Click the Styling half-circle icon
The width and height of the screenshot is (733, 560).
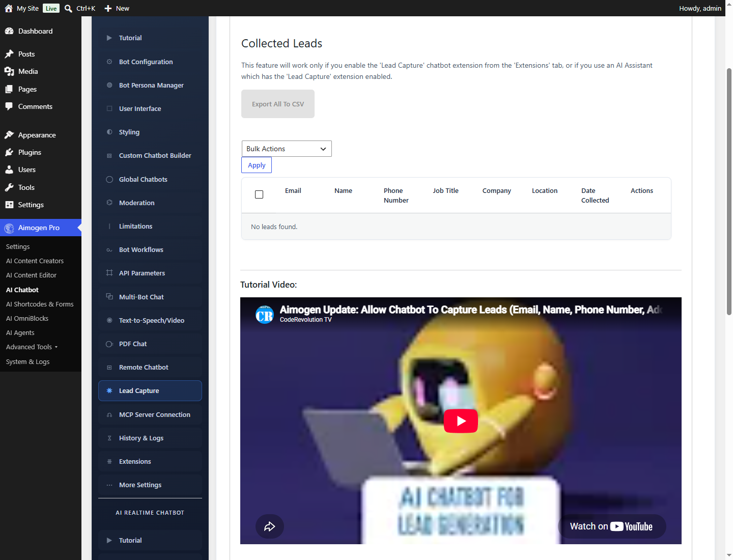tap(109, 132)
